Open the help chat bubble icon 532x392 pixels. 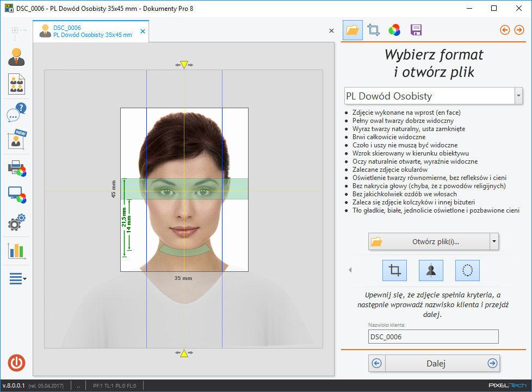[x=16, y=113]
